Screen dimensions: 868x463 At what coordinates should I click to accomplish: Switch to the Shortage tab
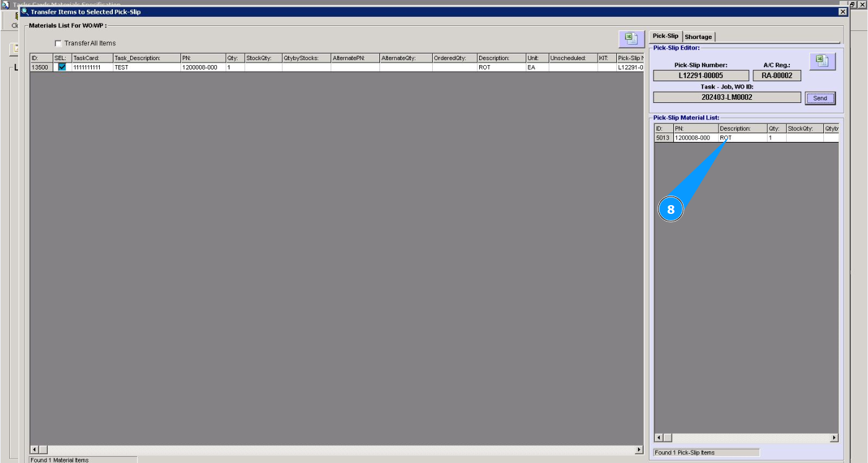698,37
